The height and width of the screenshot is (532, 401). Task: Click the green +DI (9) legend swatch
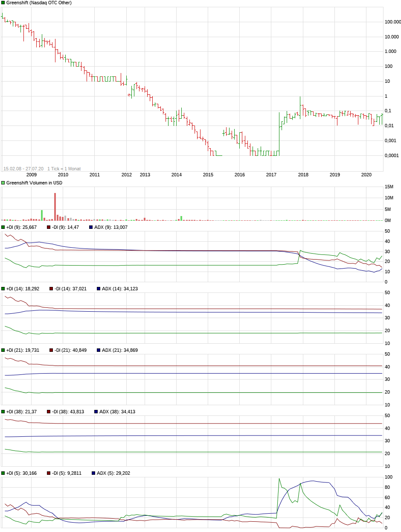tap(3, 227)
